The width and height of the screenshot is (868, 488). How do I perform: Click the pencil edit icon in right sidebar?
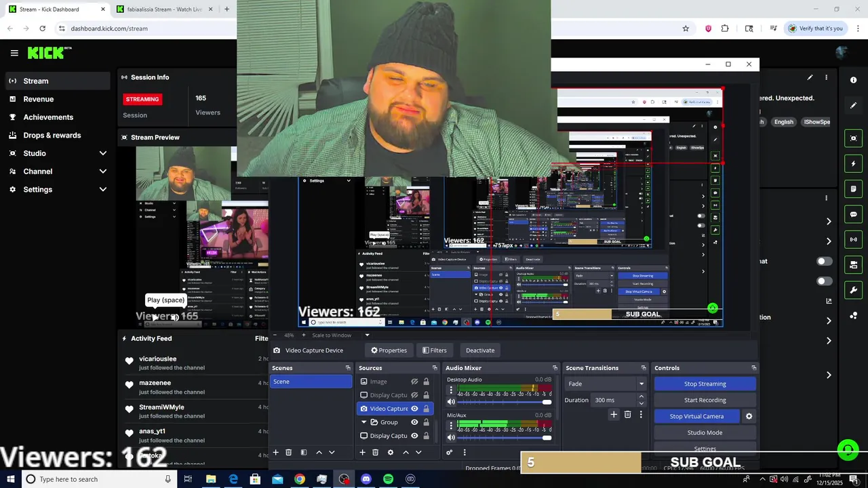click(x=853, y=106)
